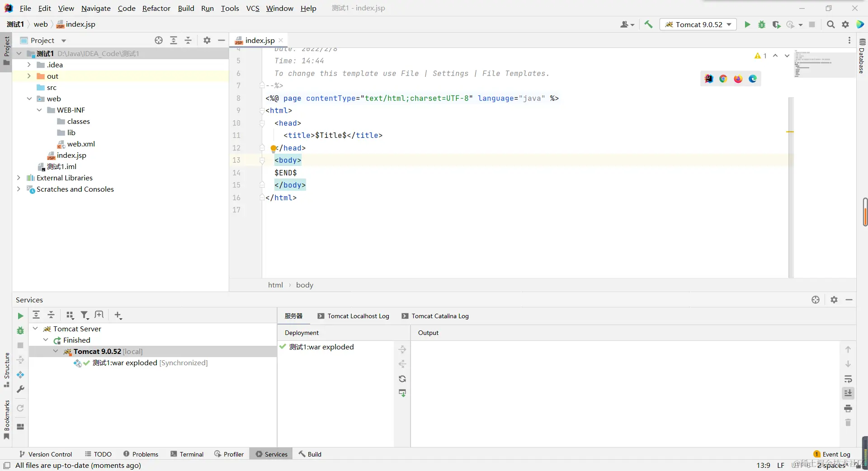Hide the Project tool window

tap(222, 40)
